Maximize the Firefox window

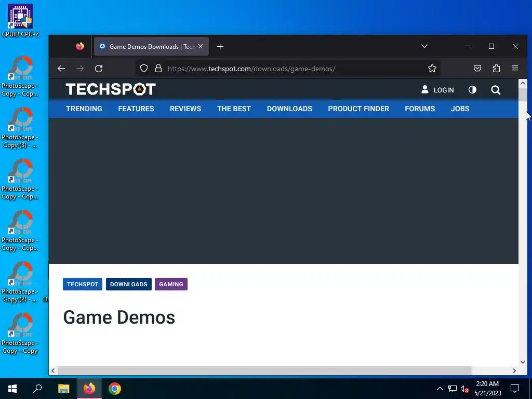tap(491, 46)
